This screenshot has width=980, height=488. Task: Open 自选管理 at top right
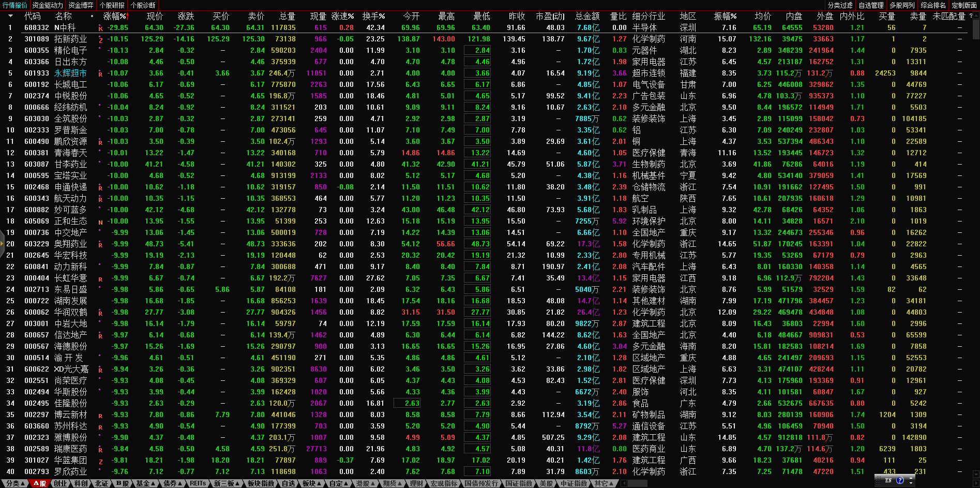(x=871, y=5)
